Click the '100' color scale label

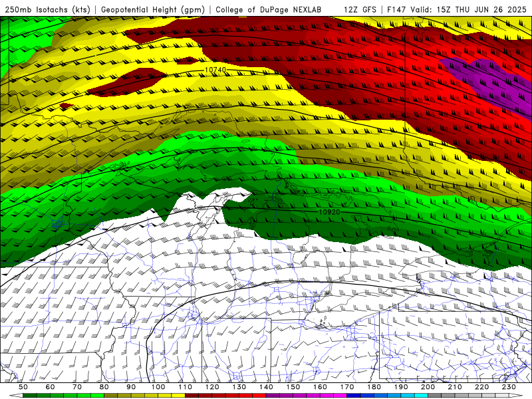tap(158, 387)
